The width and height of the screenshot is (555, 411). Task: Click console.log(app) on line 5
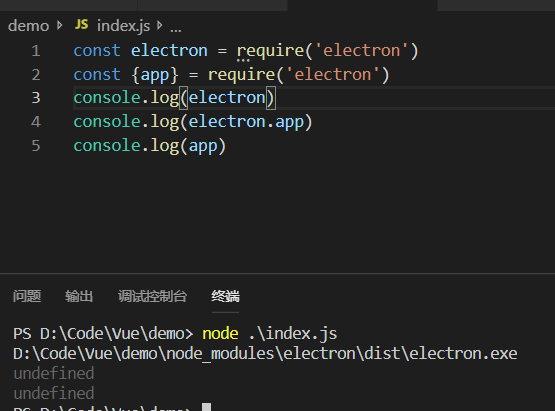(x=149, y=146)
